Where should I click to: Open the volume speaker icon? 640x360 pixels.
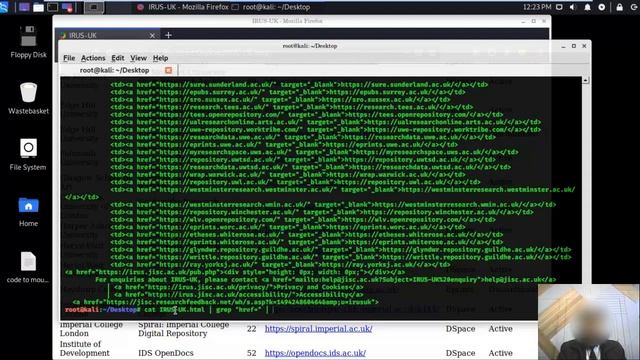coord(573,7)
